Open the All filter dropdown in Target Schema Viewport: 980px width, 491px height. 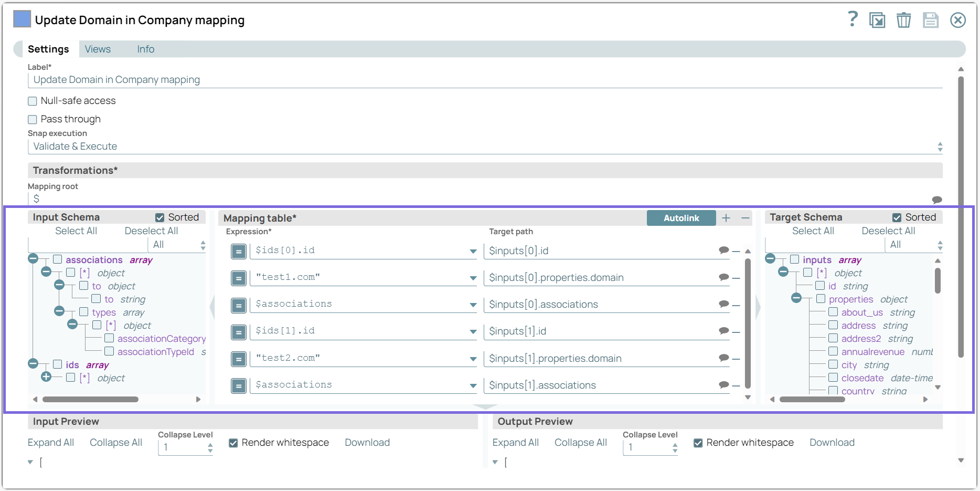(x=914, y=245)
